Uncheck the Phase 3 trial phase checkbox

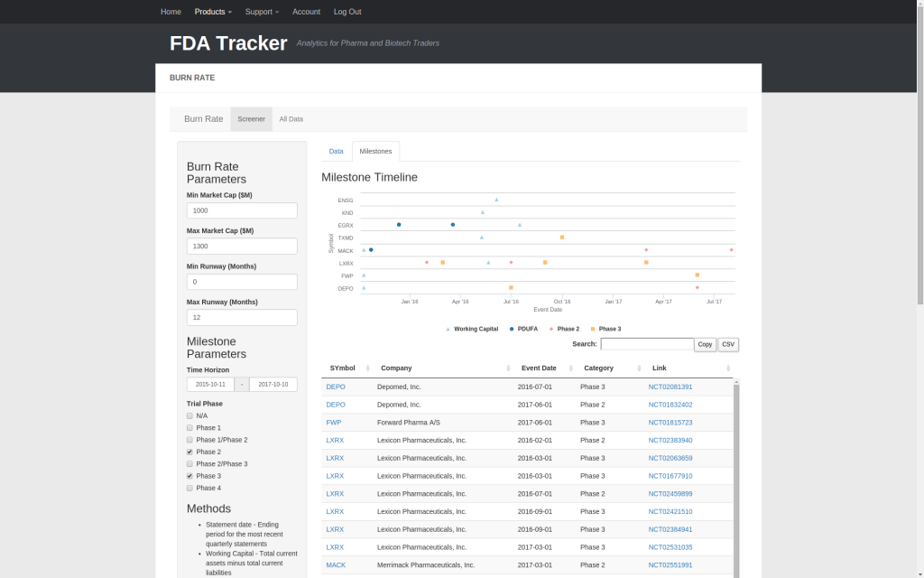[189, 476]
